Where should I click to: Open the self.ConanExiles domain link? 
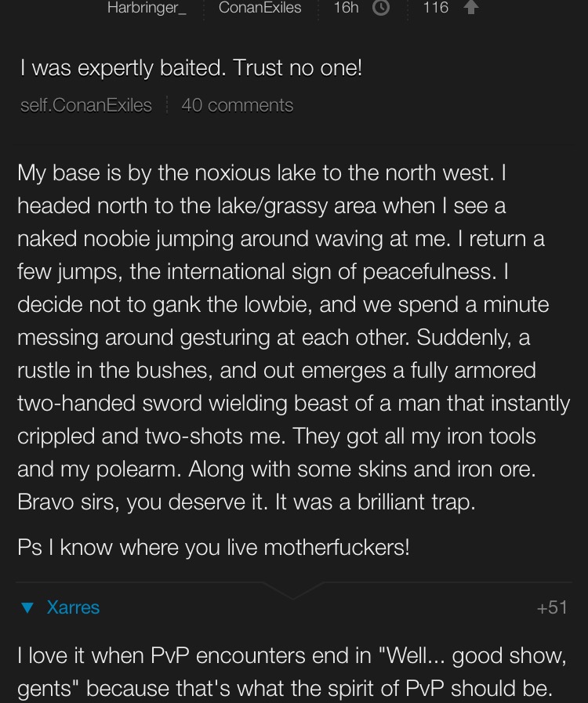[x=86, y=105]
